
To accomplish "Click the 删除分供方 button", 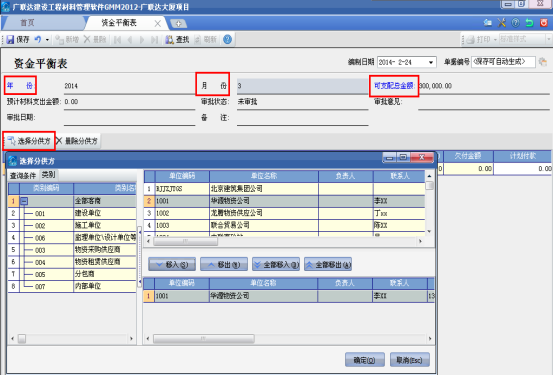I will [x=77, y=141].
